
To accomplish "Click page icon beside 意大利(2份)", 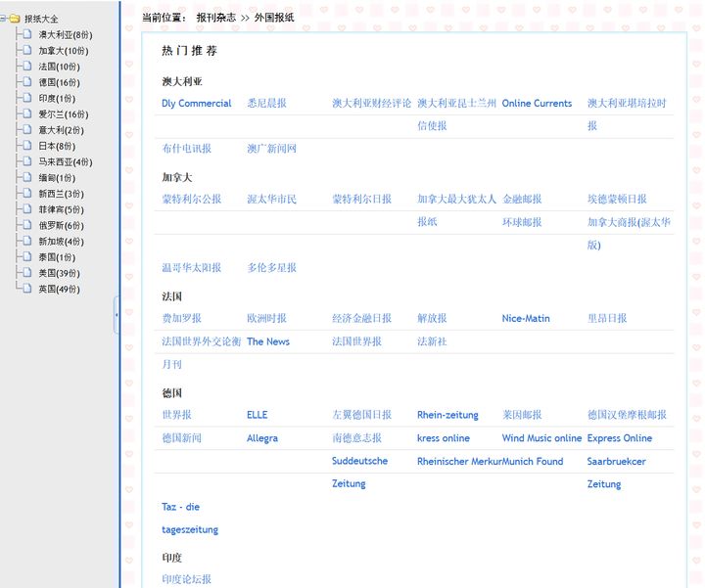I will coord(27,130).
